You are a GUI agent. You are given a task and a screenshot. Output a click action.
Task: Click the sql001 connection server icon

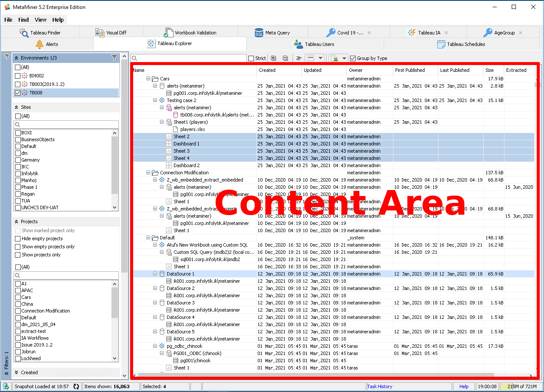[175, 259]
